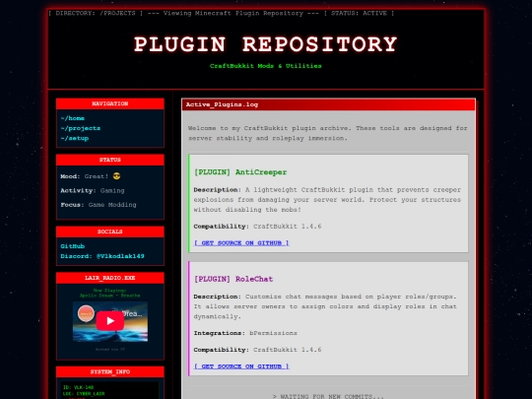Click the DIRECTORY: /PROJECTS header text
The image size is (532, 399).
click(x=96, y=13)
